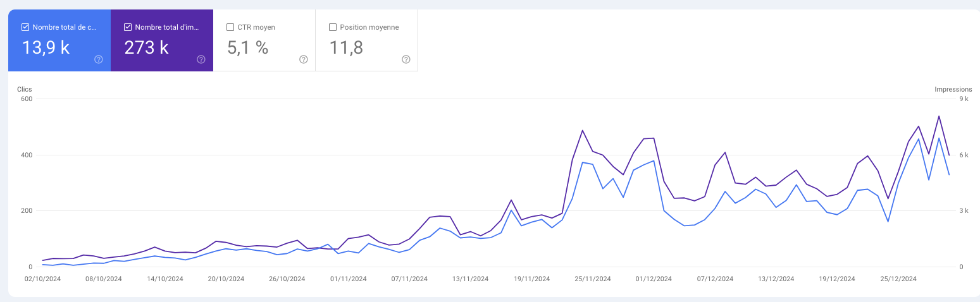Click the 9 k label on the Impressions axis
The width and height of the screenshot is (980, 302).
click(x=964, y=99)
